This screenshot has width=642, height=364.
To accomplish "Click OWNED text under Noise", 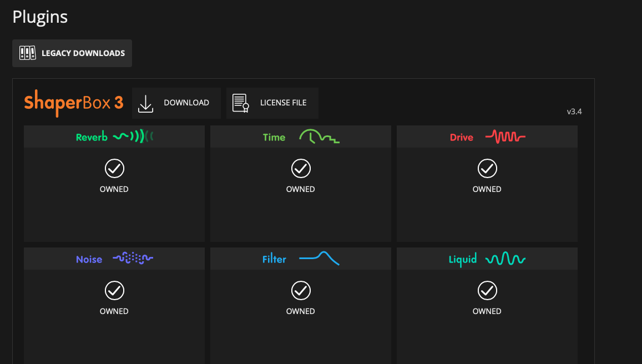I will (114, 311).
